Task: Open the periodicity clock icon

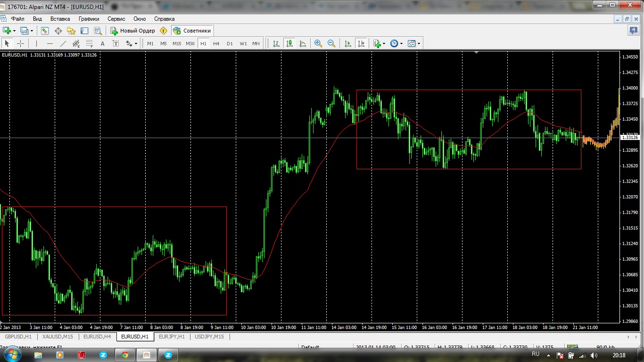Action: coord(394,43)
